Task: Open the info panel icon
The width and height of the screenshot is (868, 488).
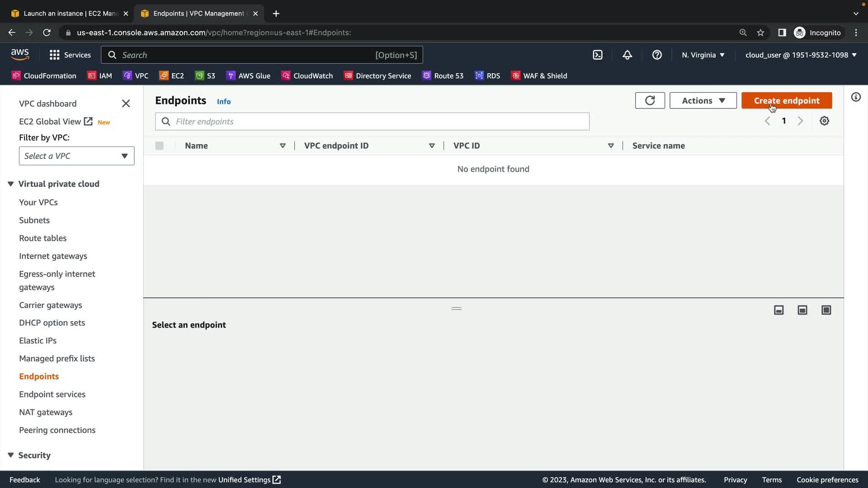Action: pyautogui.click(x=856, y=97)
